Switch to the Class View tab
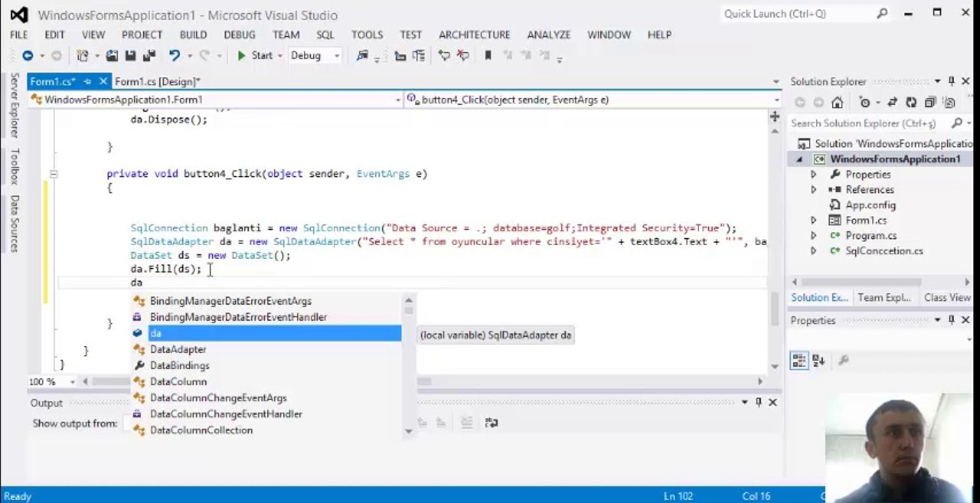The width and height of the screenshot is (980, 503). click(947, 298)
